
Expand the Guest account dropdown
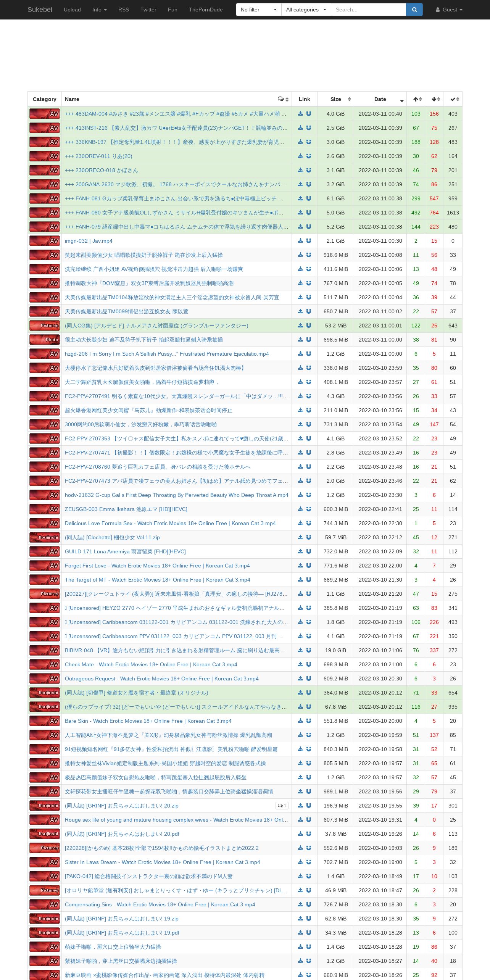[449, 10]
